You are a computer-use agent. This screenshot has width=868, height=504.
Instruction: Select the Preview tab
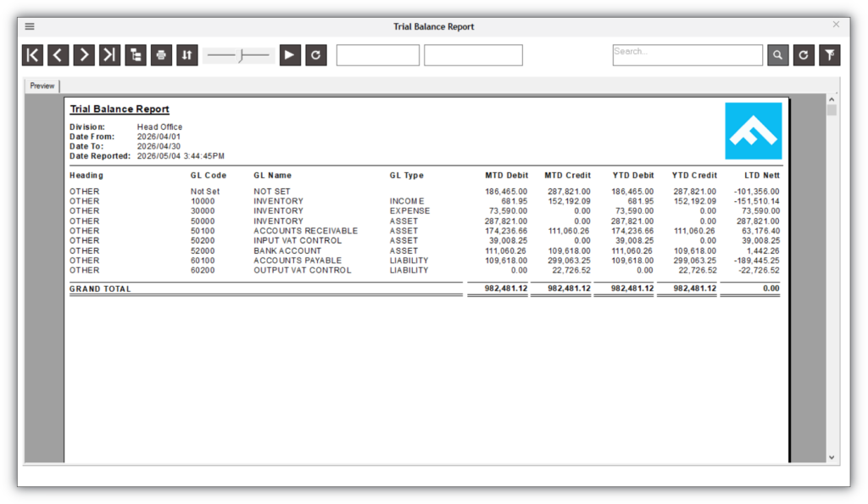click(42, 86)
